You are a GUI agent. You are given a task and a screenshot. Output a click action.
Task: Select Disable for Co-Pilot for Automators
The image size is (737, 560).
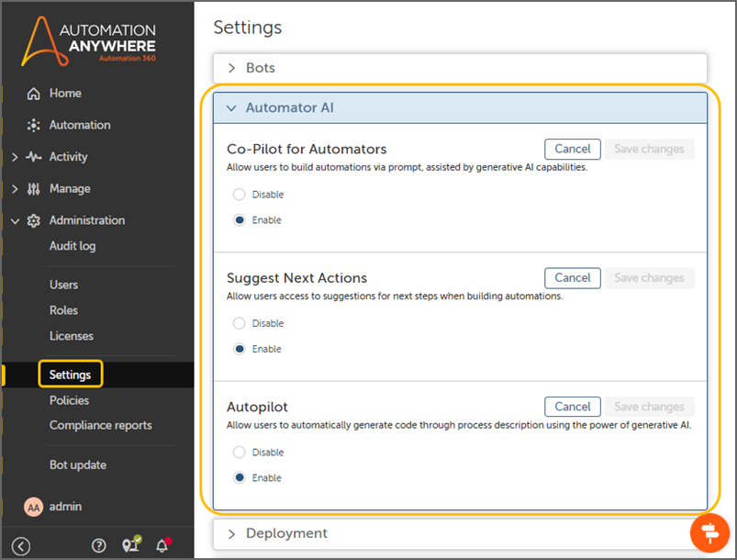point(240,195)
